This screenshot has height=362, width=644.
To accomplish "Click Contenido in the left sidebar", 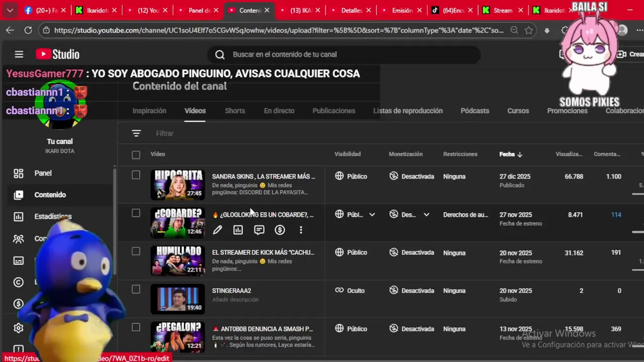I will (x=50, y=195).
